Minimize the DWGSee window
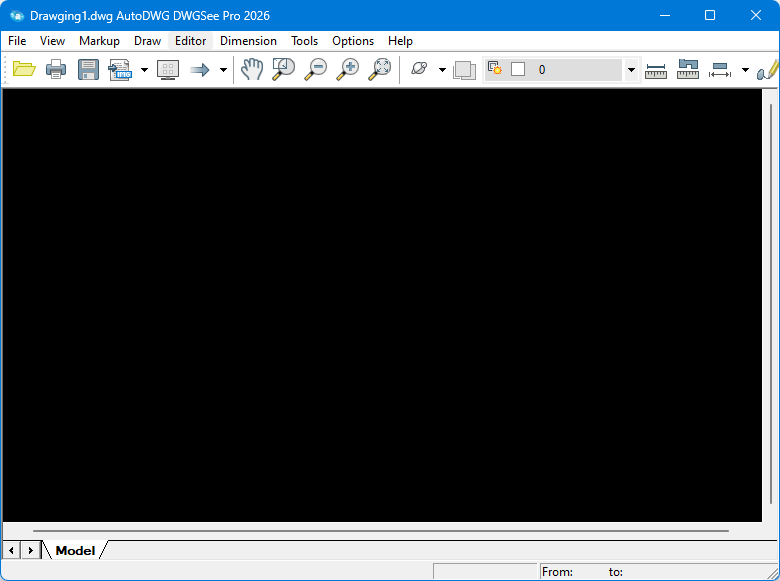This screenshot has width=780, height=581. pyautogui.click(x=665, y=15)
